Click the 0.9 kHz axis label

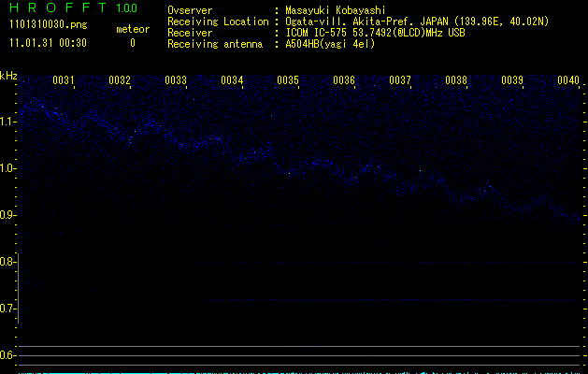tap(7, 215)
